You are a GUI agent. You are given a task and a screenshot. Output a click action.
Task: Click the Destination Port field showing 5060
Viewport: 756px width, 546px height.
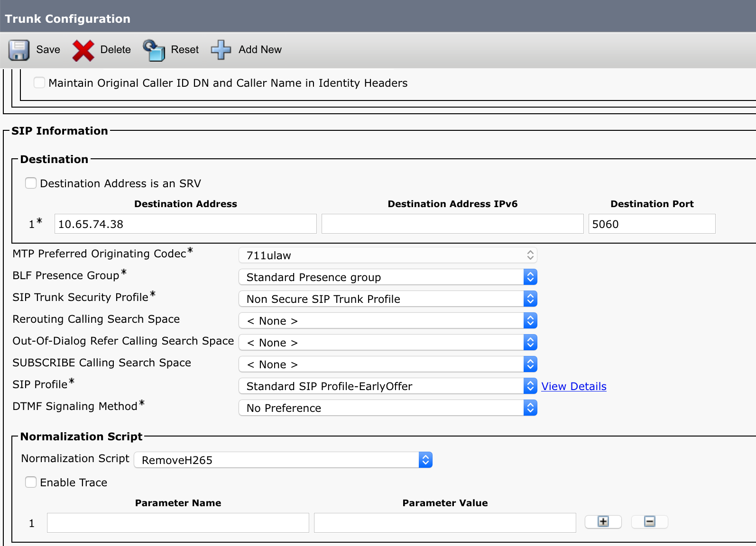pos(652,224)
